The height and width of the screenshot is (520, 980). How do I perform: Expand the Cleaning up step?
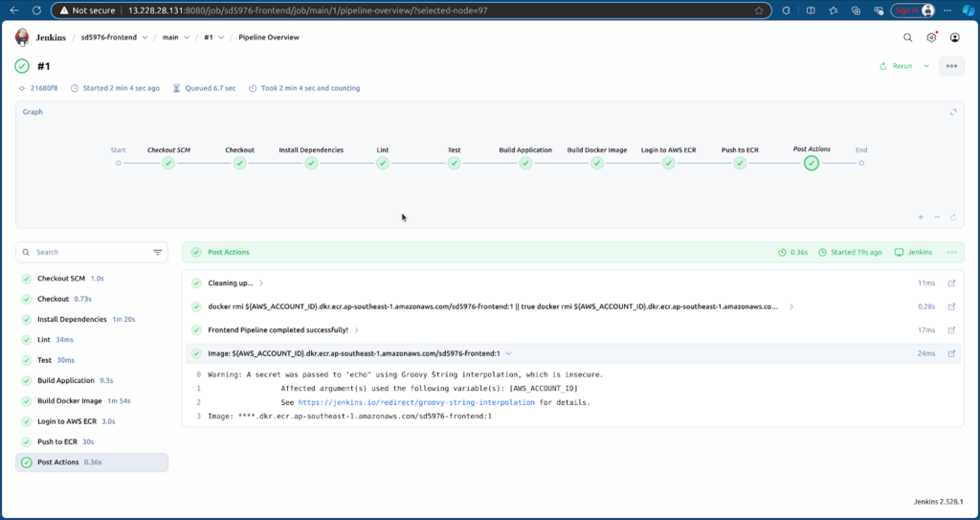click(x=261, y=283)
